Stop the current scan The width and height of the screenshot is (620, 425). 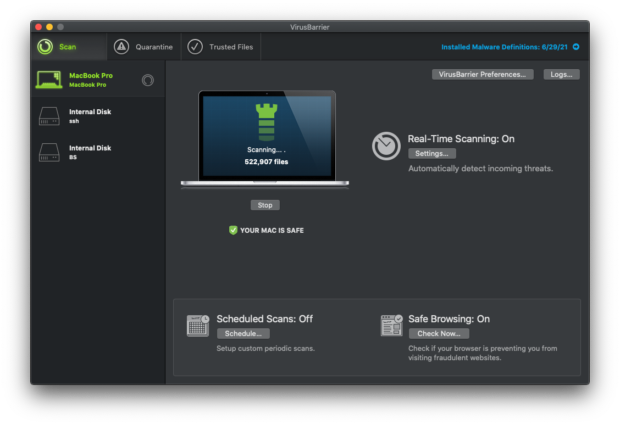pos(264,205)
